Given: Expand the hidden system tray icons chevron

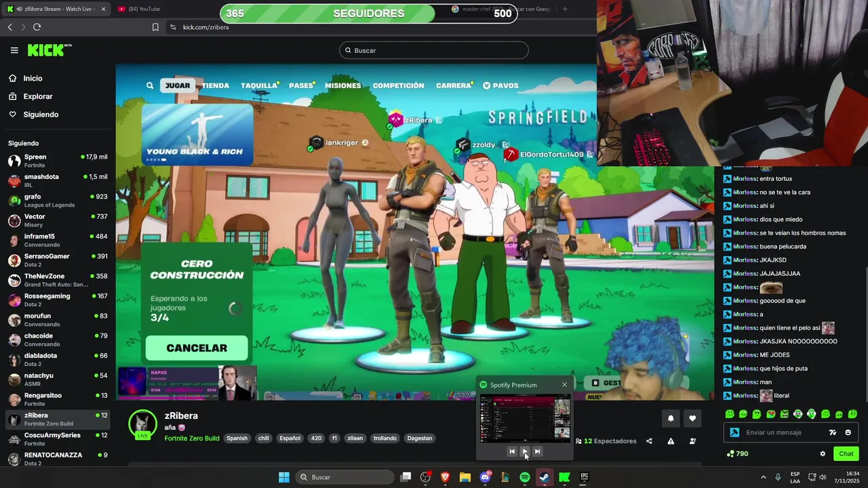Looking at the screenshot, I should tap(763, 477).
